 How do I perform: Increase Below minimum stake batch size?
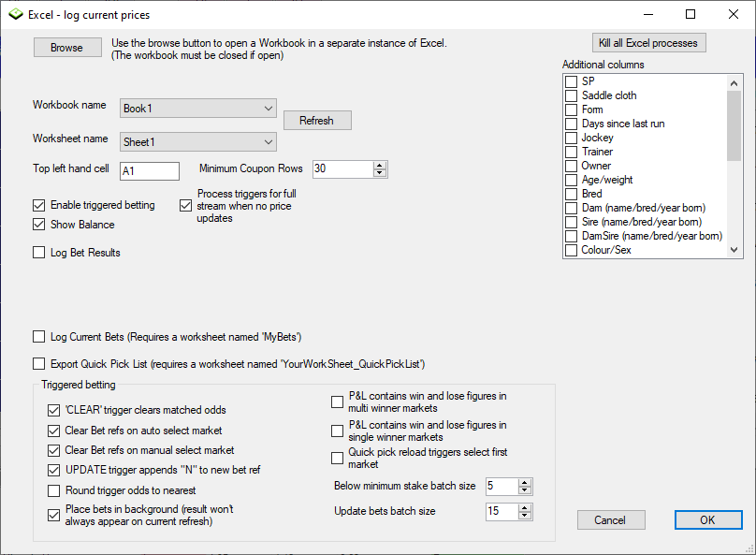(525, 482)
